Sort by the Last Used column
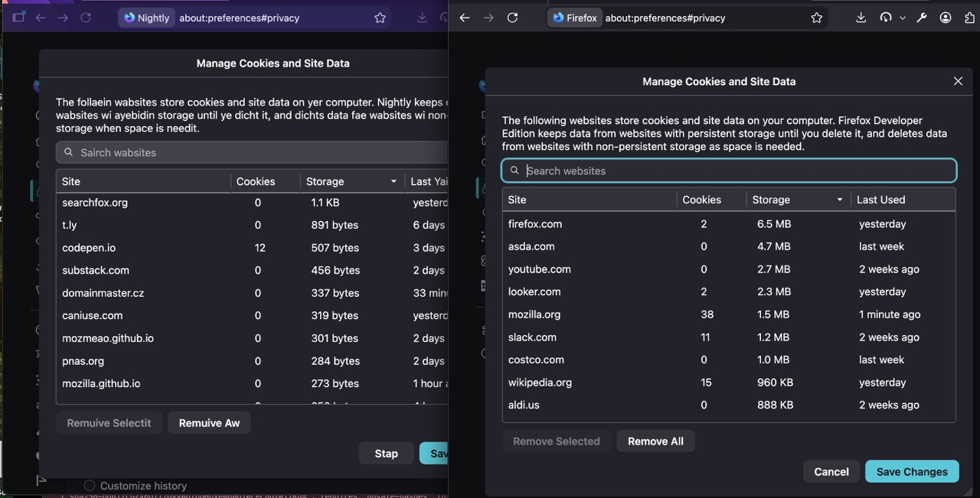The width and height of the screenshot is (980, 498). click(x=903, y=200)
